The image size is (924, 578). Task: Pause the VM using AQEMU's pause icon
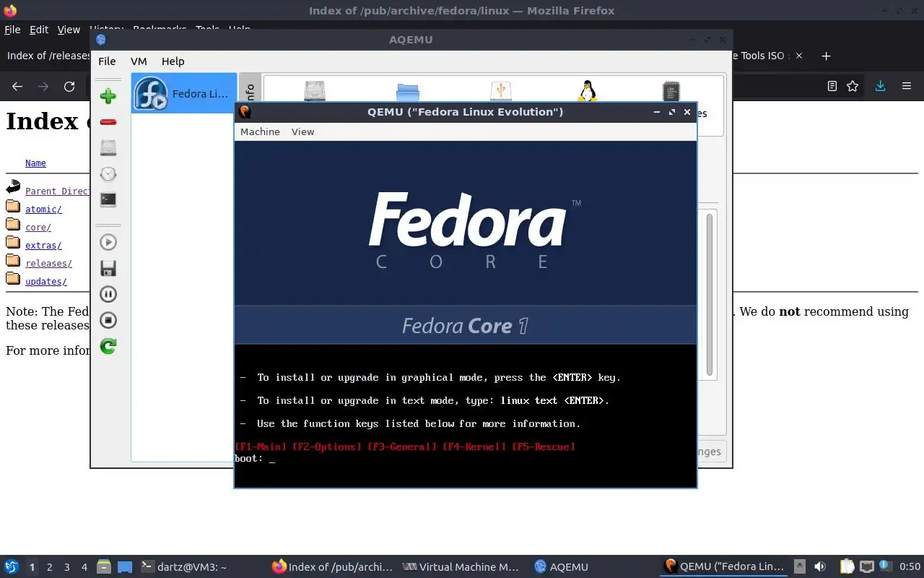point(108,294)
